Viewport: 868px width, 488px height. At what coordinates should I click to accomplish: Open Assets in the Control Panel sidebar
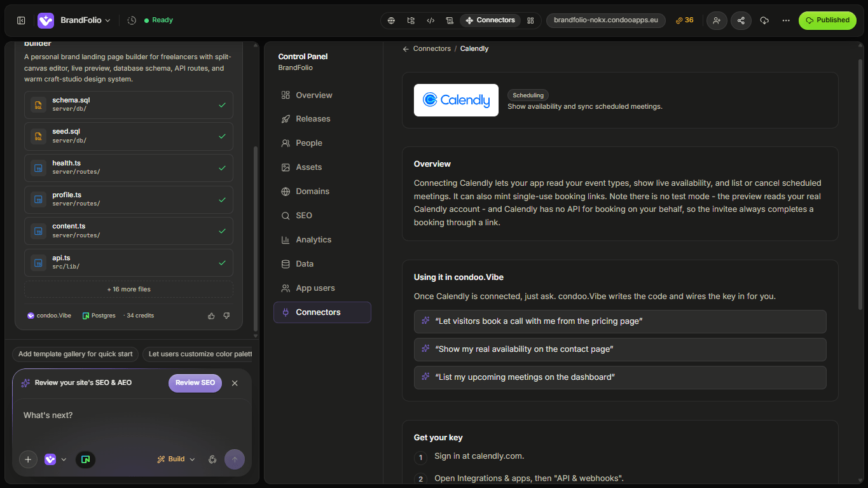[322, 167]
